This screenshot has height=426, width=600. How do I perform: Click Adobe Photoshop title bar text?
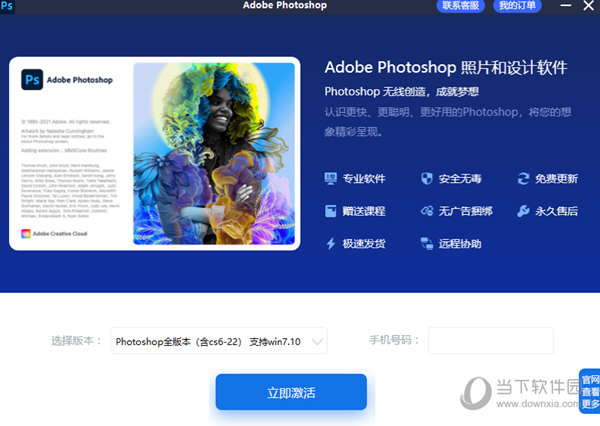pyautogui.click(x=285, y=5)
